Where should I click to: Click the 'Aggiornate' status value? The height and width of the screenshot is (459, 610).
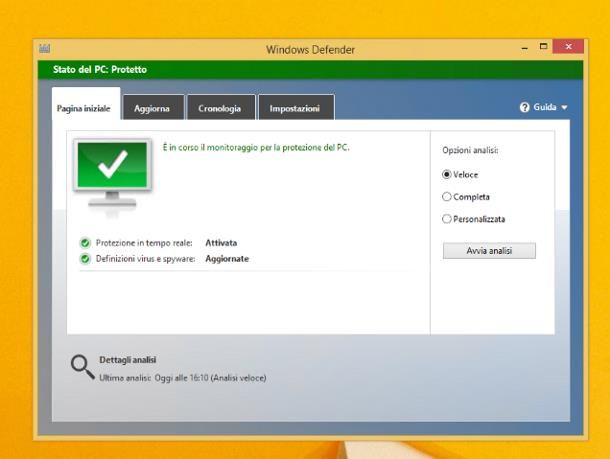pyautogui.click(x=227, y=259)
